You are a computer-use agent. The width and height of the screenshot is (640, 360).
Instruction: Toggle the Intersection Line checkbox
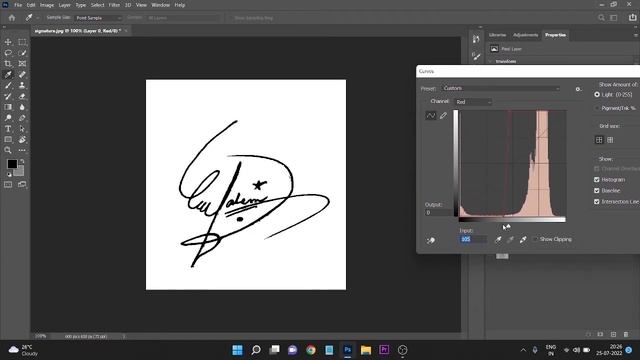597,202
